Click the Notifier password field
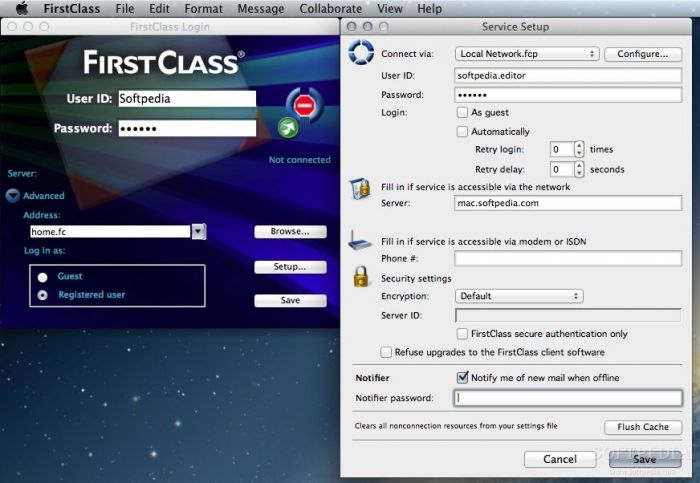The width and height of the screenshot is (700, 483). [568, 398]
